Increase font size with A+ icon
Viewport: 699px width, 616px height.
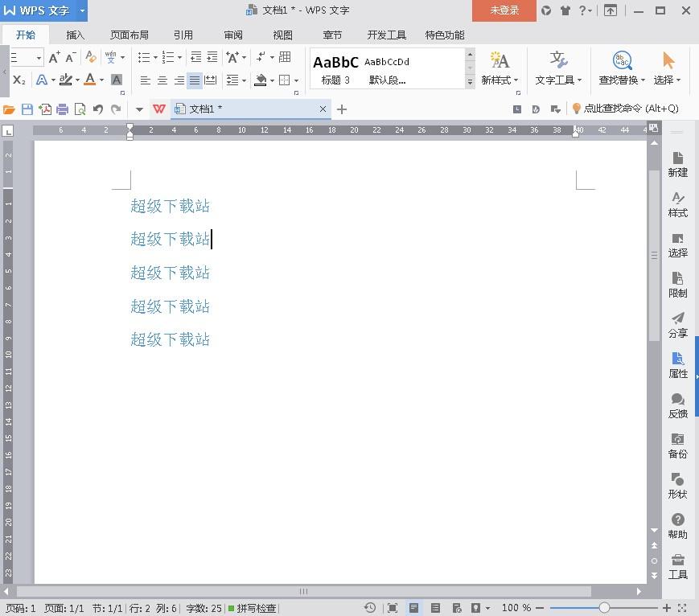[x=55, y=57]
